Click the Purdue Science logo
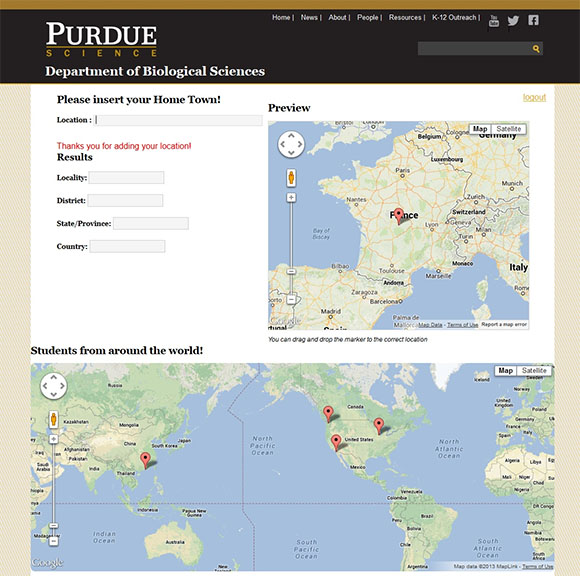Image resolution: width=580 pixels, height=576 pixels. (101, 39)
